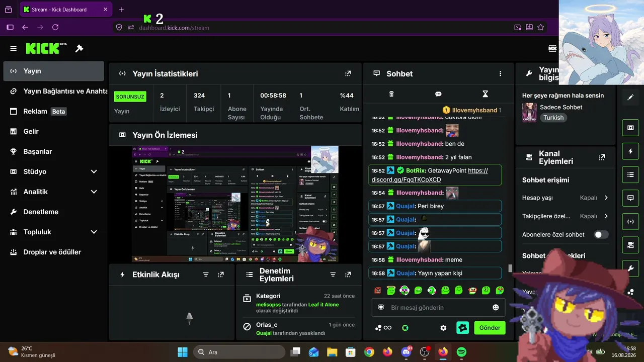The height and width of the screenshot is (362, 644).
Task: Toggle the stream stats widget in the right rail
Action: 630,221
